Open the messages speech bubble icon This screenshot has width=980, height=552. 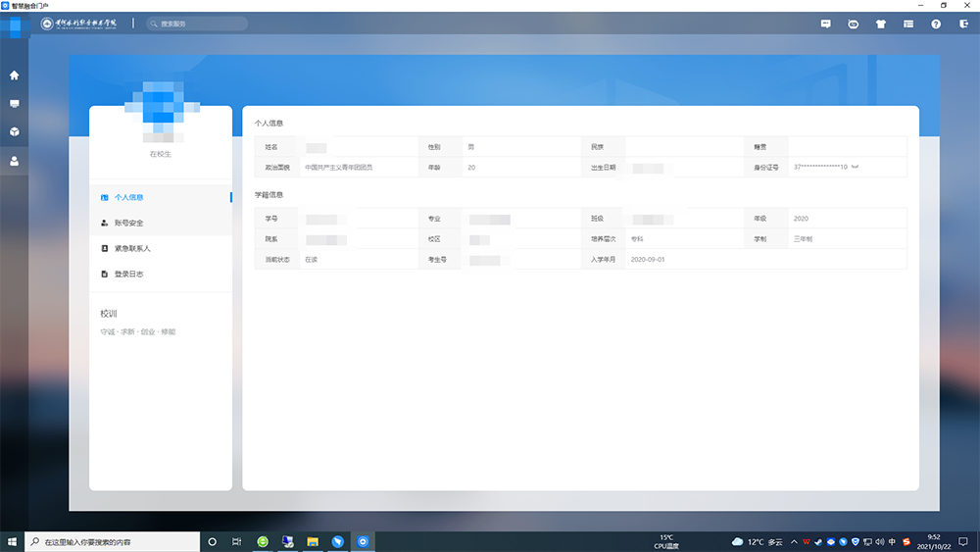click(x=825, y=24)
